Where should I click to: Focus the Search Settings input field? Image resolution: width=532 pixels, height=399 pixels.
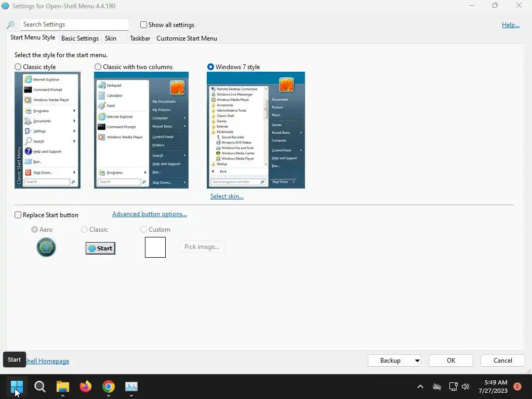pos(74,24)
